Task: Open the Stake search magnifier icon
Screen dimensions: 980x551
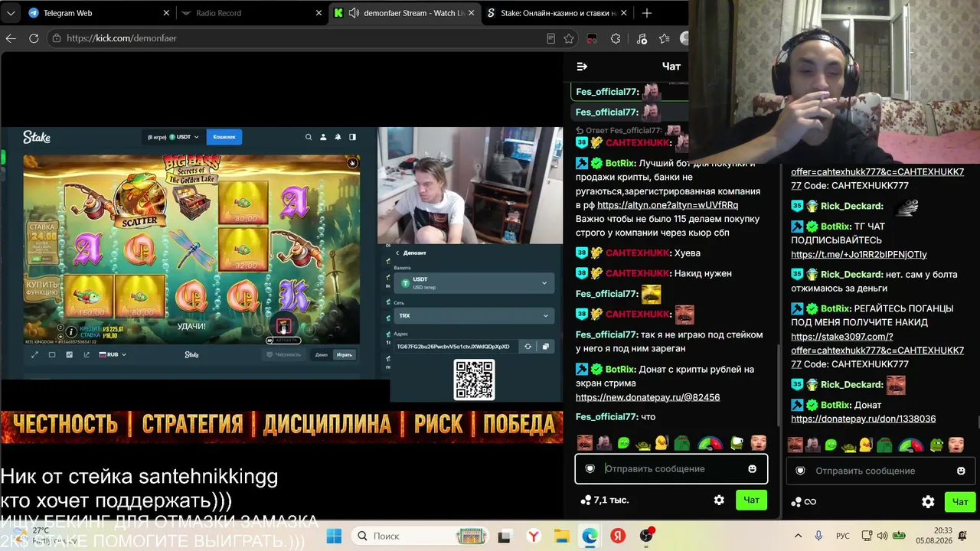Action: [x=309, y=137]
